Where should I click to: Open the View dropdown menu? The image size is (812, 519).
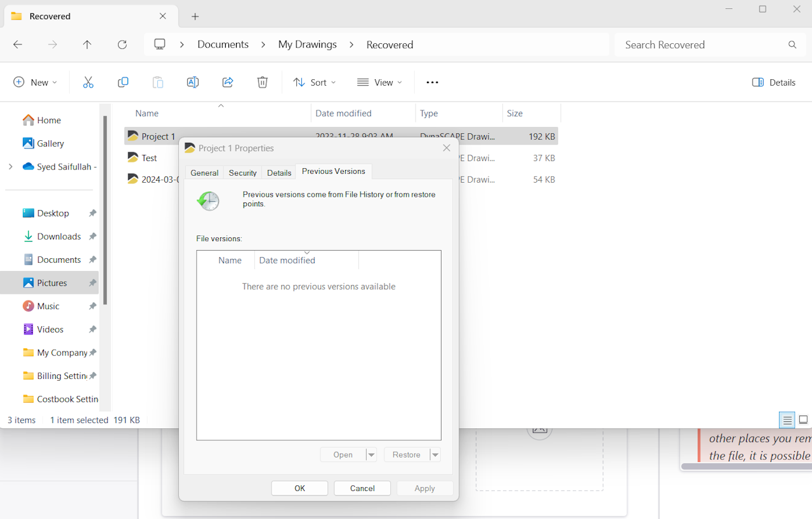(379, 82)
